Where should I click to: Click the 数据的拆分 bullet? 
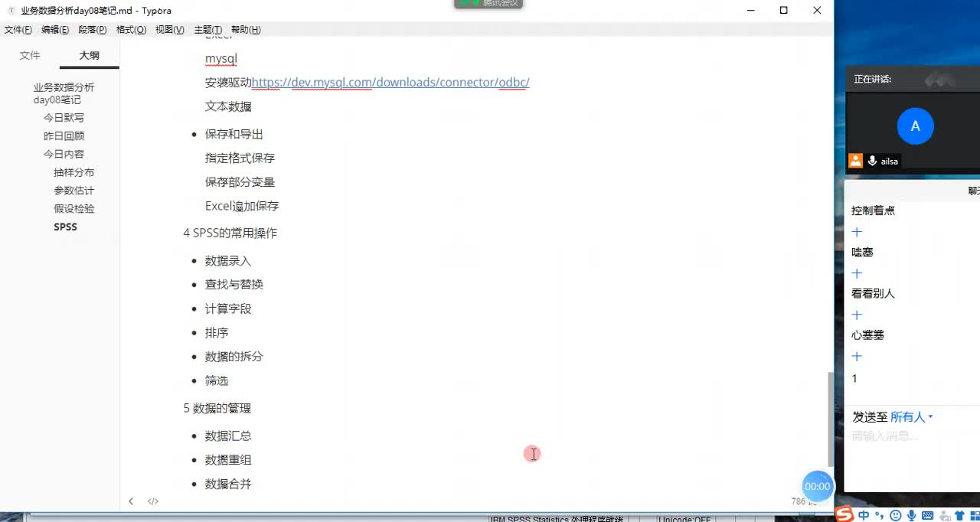tap(234, 357)
